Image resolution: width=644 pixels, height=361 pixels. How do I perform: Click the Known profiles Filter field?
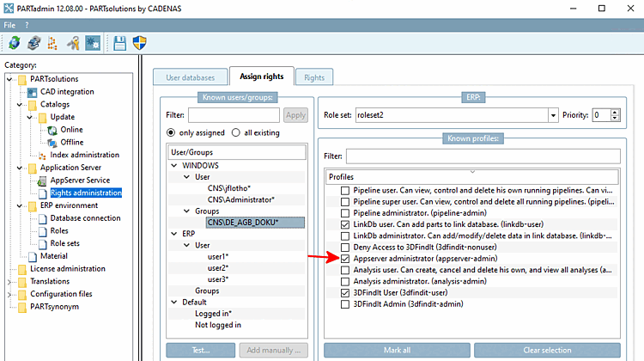[x=483, y=156]
